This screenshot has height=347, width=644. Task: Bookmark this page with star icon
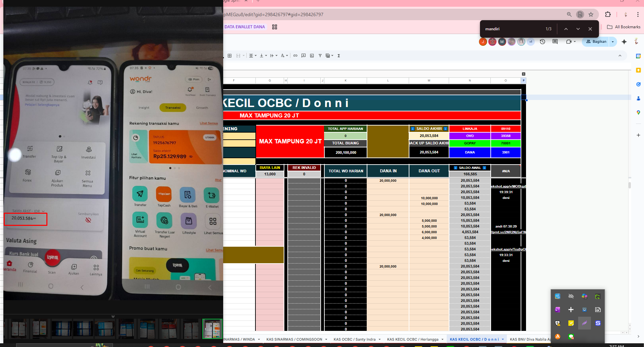(591, 14)
